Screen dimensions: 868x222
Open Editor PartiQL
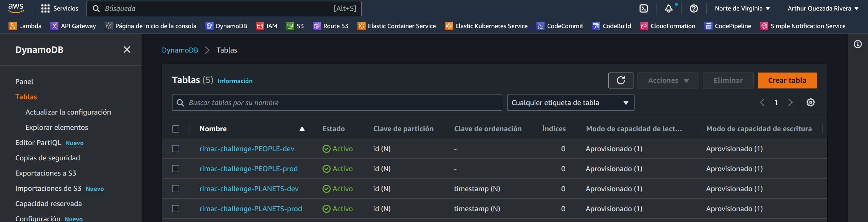pyautogui.click(x=38, y=143)
